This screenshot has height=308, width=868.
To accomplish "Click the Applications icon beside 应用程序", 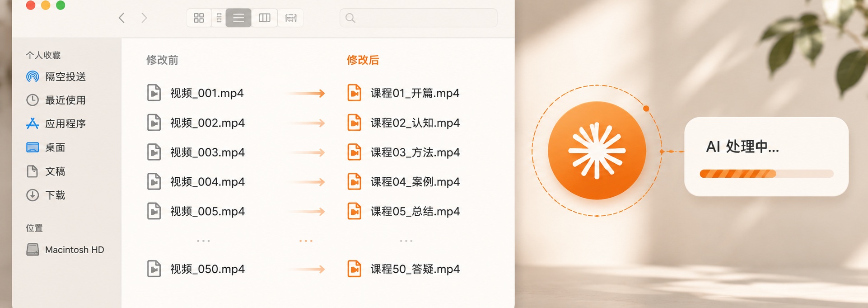I will point(33,123).
